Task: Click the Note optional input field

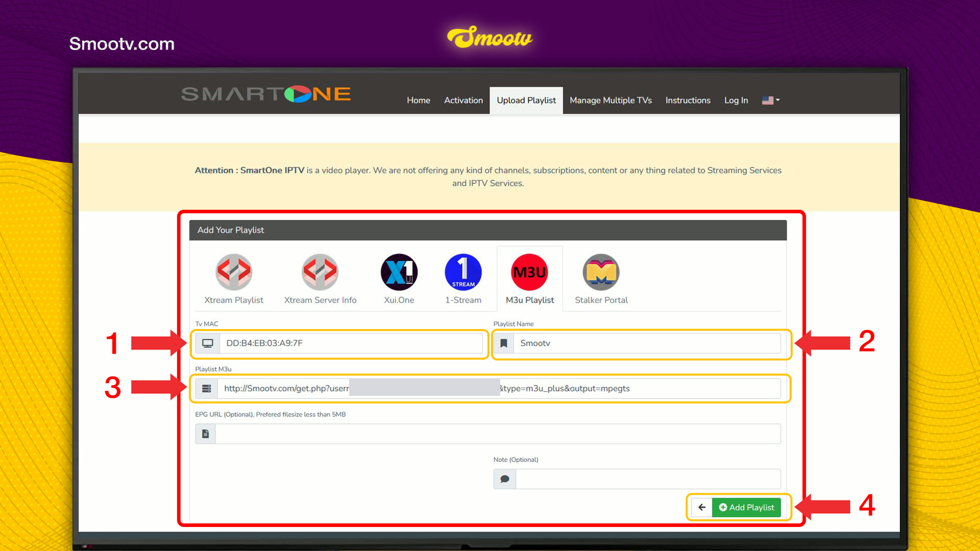Action: [648, 479]
